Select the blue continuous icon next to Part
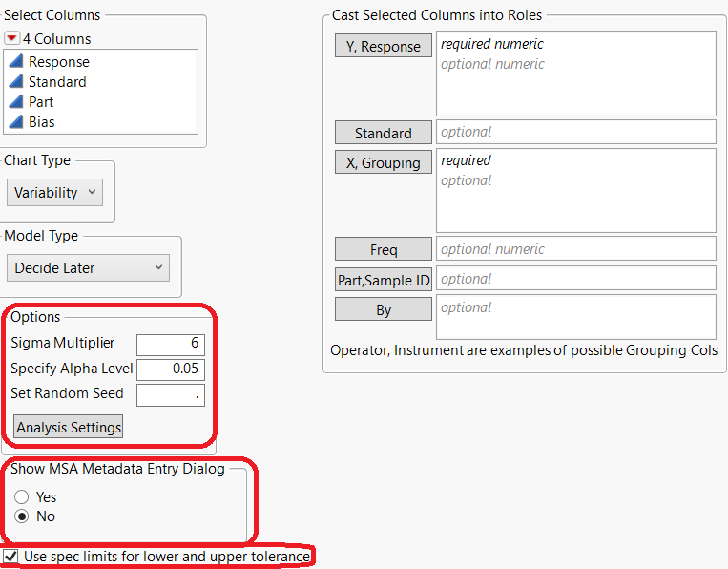The height and width of the screenshot is (569, 728). [16, 102]
